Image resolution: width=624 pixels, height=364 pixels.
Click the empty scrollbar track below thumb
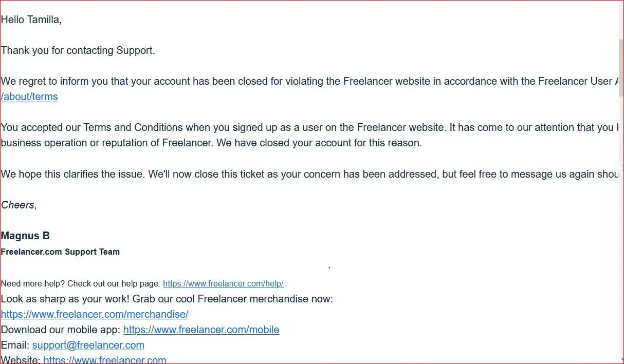620,231
